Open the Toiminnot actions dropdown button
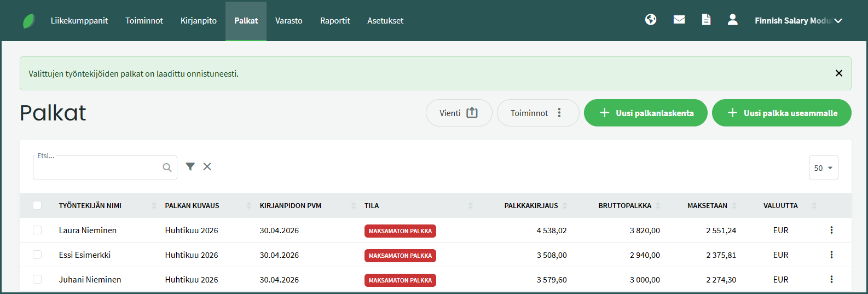Image resolution: width=868 pixels, height=294 pixels. (537, 113)
